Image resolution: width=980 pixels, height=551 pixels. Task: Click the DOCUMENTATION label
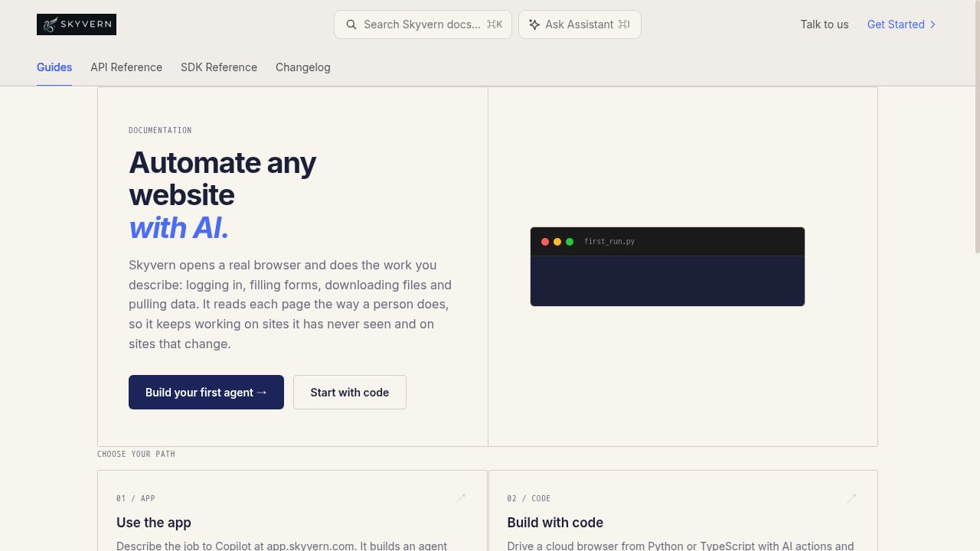(160, 131)
